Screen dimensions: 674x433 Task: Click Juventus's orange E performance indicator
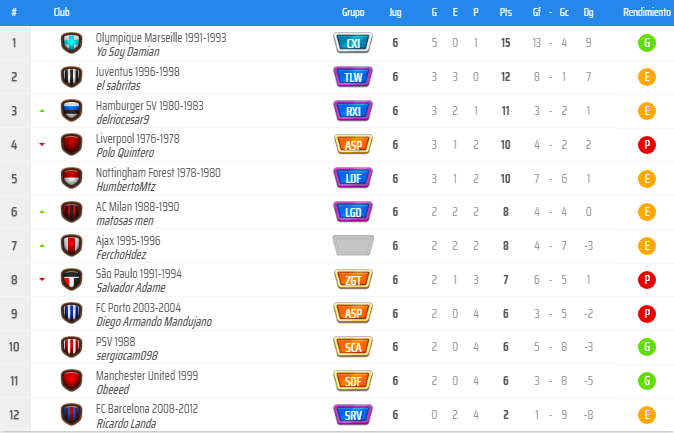pos(647,77)
